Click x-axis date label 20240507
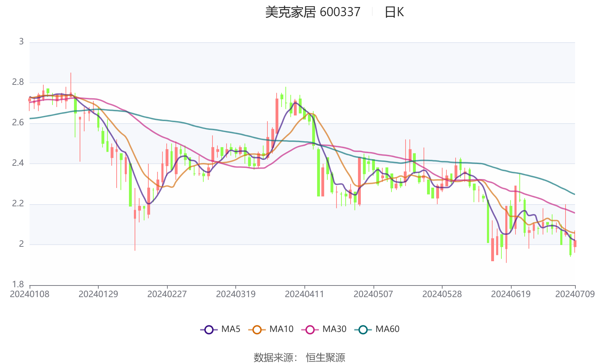 (x=373, y=294)
